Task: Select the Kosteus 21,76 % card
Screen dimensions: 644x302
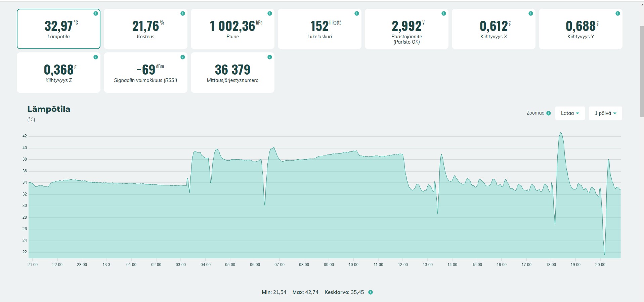Action: click(x=145, y=29)
